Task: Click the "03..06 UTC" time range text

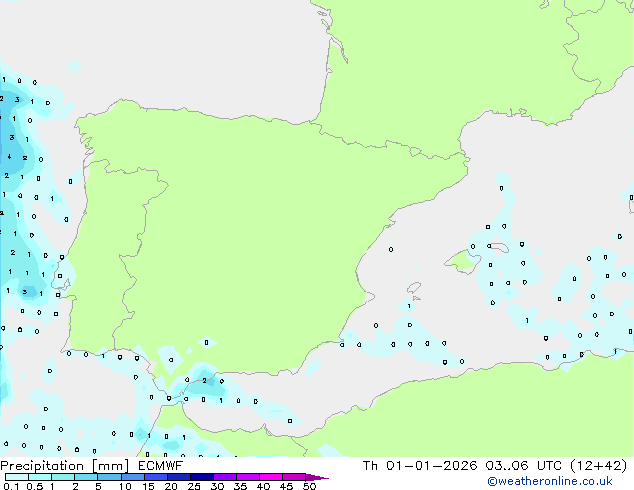Action: pos(524,466)
